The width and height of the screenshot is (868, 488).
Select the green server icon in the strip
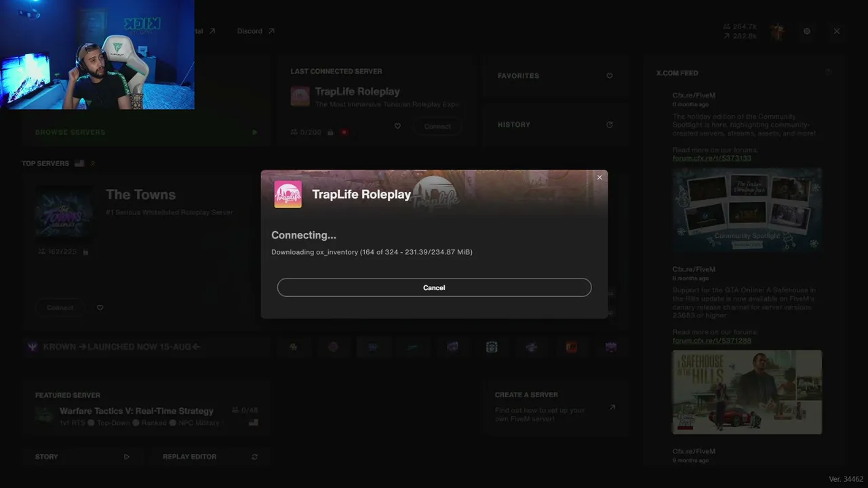tap(412, 347)
